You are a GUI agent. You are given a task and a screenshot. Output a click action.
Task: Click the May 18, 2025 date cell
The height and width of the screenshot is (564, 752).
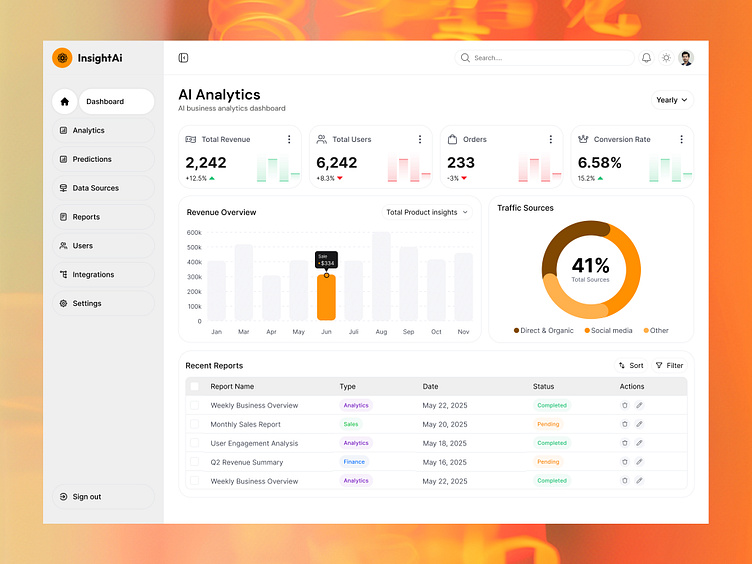click(445, 443)
